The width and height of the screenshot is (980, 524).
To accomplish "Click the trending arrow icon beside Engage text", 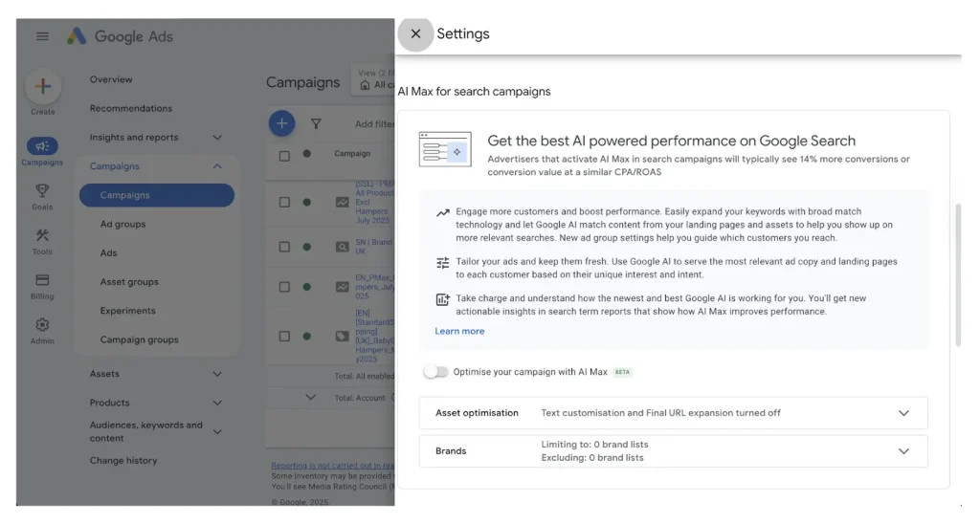I will (442, 213).
